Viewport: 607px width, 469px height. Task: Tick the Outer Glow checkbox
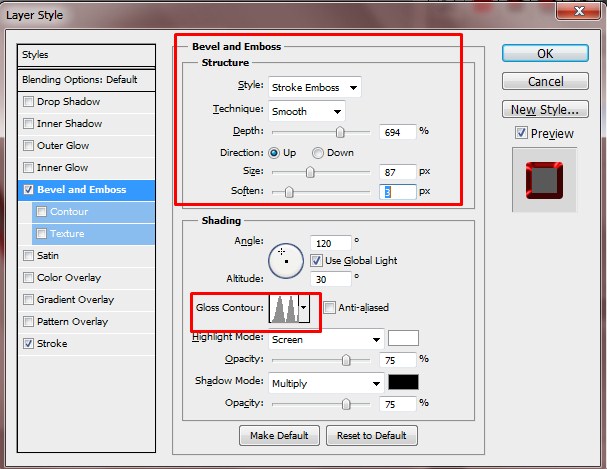click(x=28, y=146)
